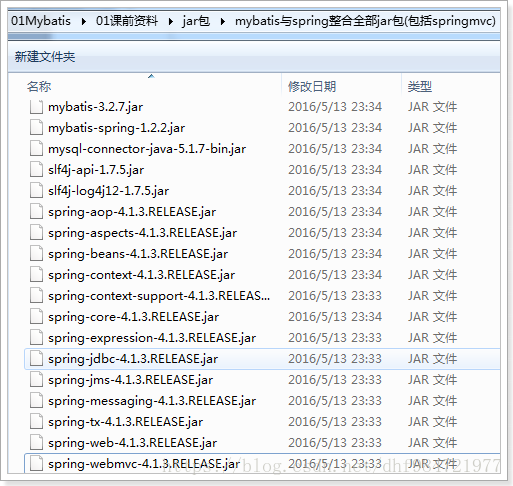Select file name spring-aop-4.1.3.RELEASE.jar
The width and height of the screenshot is (513, 486).
132,212
